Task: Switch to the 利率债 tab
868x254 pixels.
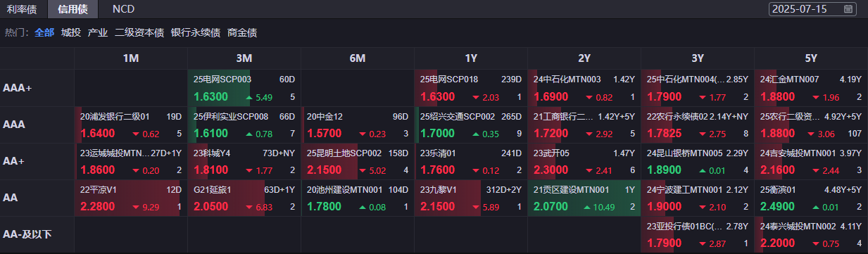Action: tap(22, 9)
